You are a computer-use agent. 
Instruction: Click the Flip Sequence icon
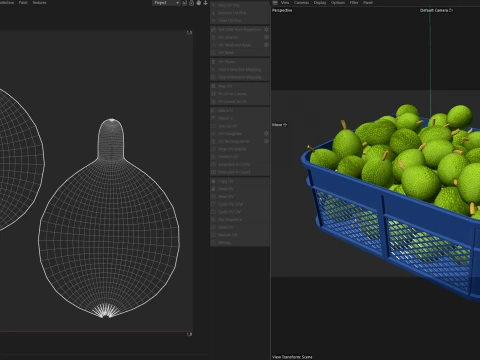(x=214, y=220)
